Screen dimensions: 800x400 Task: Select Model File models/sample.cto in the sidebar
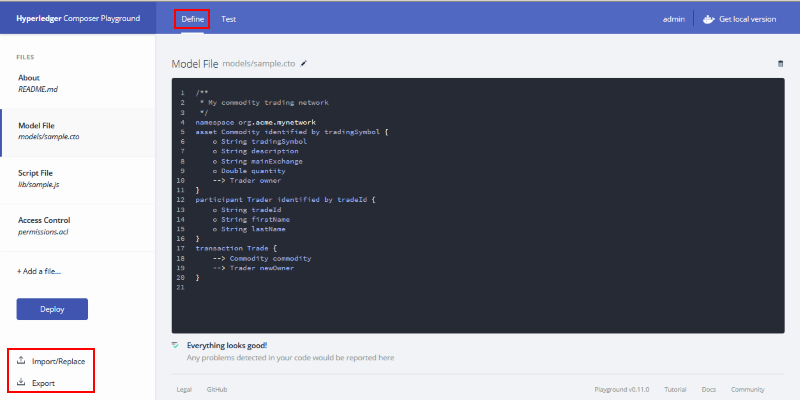(78, 131)
